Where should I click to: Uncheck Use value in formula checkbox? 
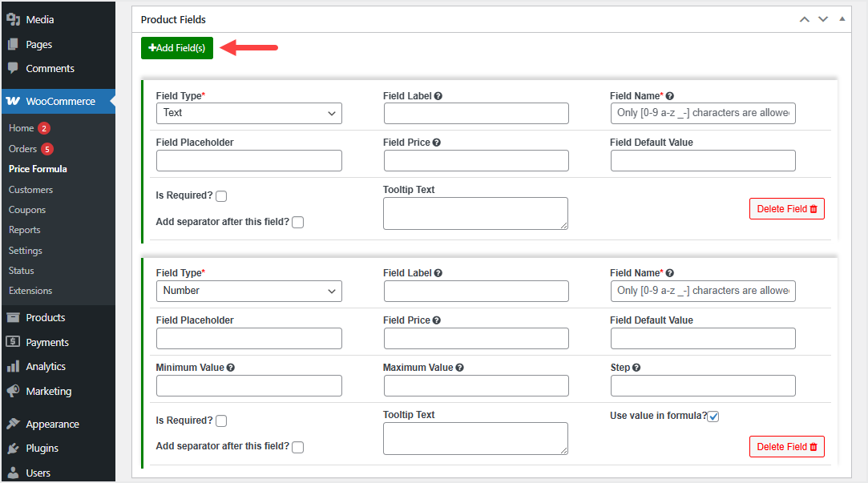(x=713, y=417)
